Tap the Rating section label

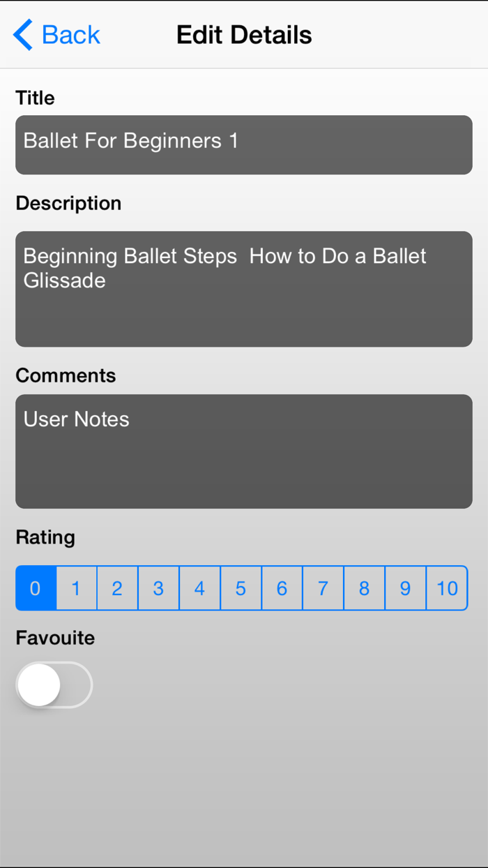pos(45,537)
